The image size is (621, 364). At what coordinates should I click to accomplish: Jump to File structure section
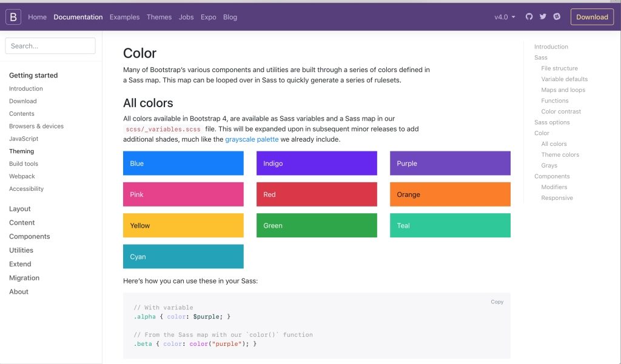[559, 68]
